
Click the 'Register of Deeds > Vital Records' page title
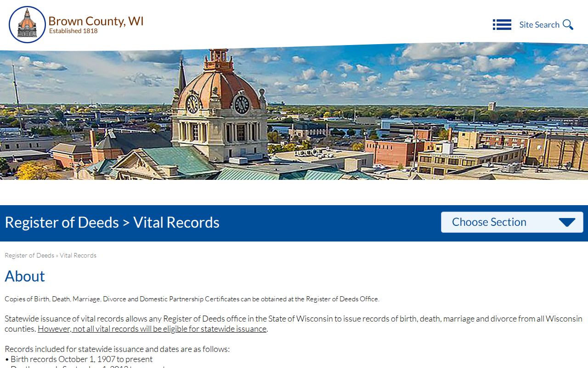(112, 222)
